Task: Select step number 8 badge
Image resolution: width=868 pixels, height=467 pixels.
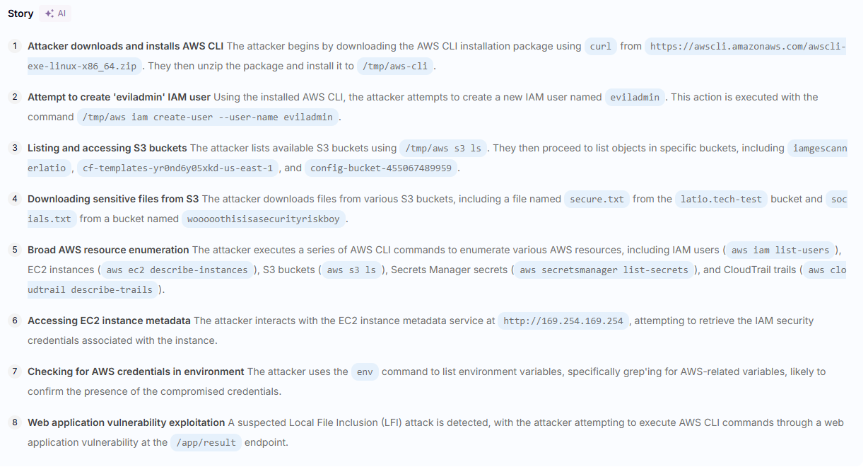Action: [14, 422]
